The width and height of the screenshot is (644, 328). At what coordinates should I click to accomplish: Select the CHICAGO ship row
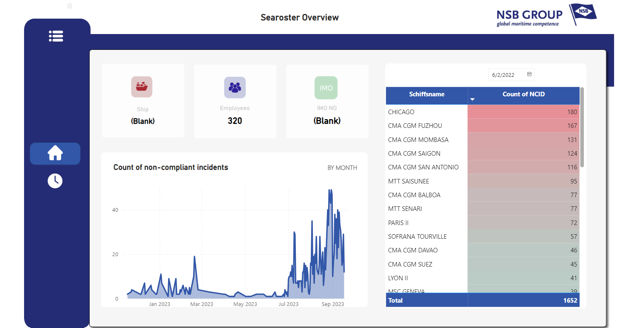tap(401, 112)
